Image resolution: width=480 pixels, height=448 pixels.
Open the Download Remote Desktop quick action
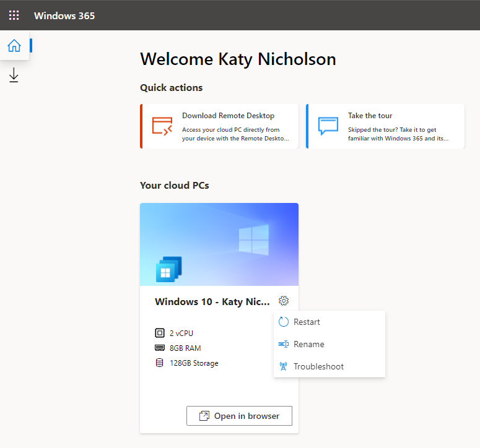(228, 116)
